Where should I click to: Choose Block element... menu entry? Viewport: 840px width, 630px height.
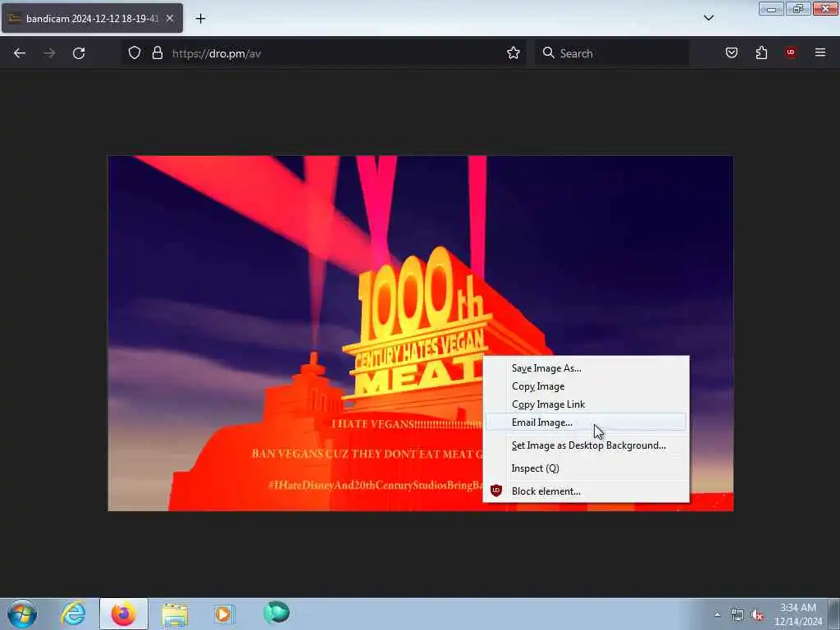click(586, 491)
